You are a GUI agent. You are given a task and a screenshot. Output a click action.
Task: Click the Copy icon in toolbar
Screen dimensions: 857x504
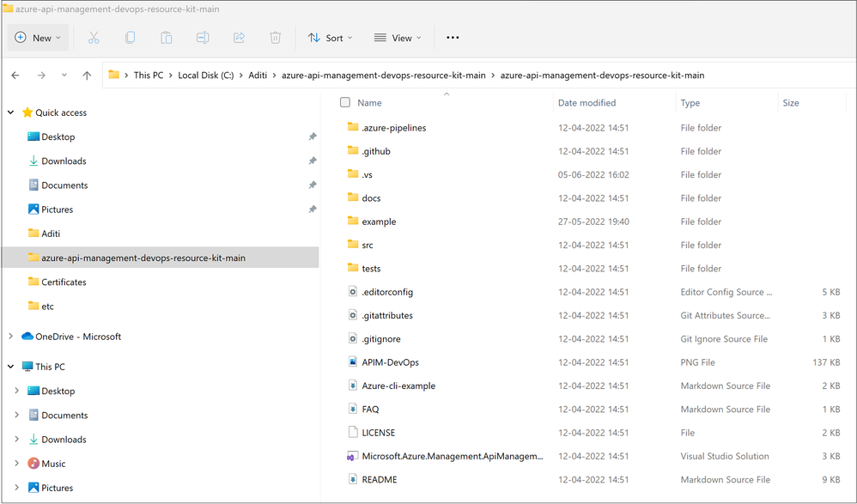click(130, 38)
